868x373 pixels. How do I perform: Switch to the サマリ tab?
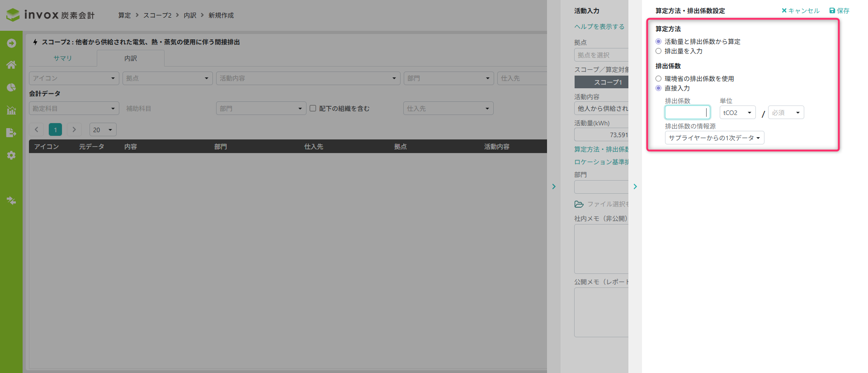pos(62,58)
